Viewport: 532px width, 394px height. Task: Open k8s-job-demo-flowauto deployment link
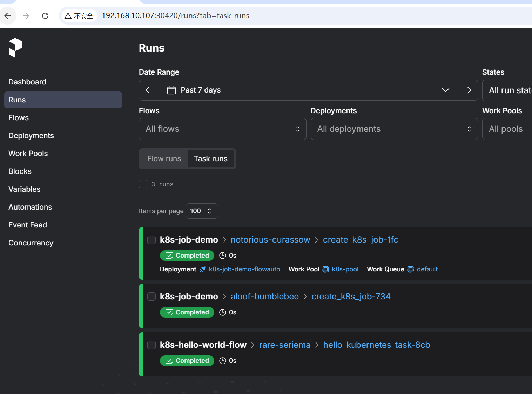[x=244, y=269]
